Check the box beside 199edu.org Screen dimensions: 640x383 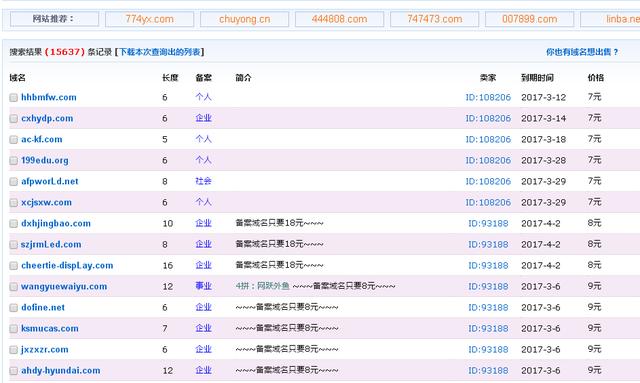pos(13,160)
